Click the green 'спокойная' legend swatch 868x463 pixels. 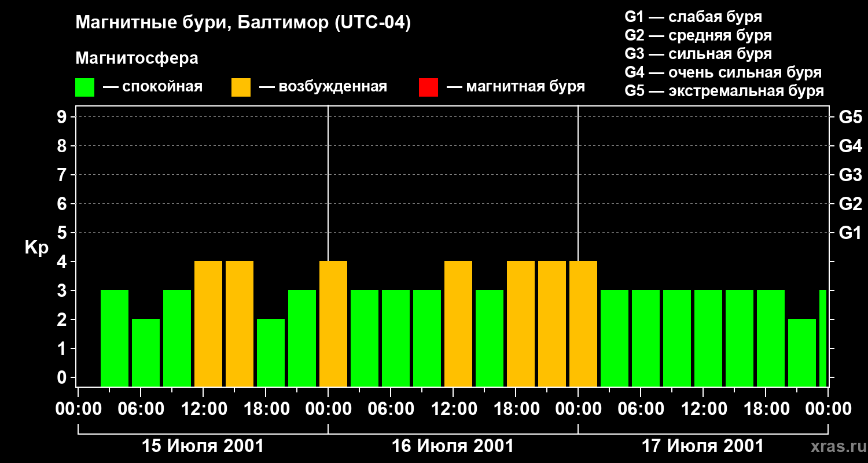click(x=84, y=87)
